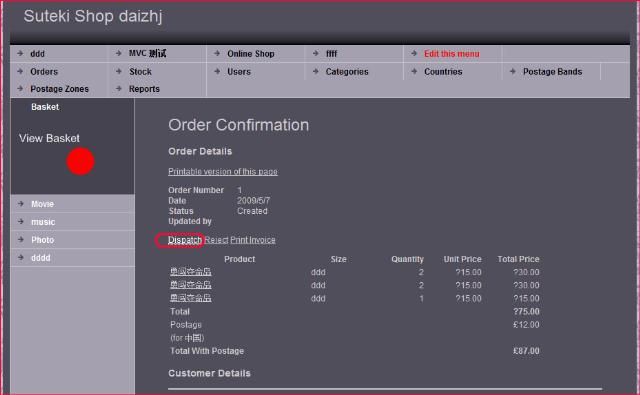Screen dimensions: 640x395
Task: Open printable version of this page
Action: click(x=223, y=171)
